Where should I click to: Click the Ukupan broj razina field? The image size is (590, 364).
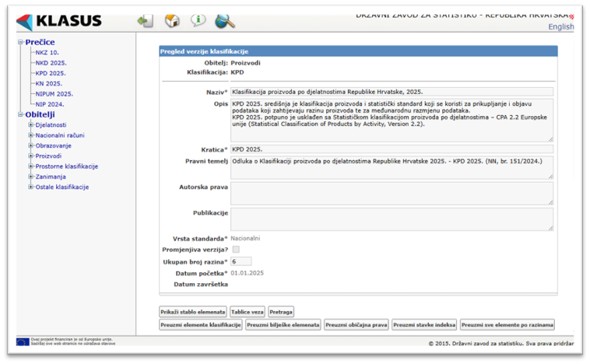click(x=241, y=261)
